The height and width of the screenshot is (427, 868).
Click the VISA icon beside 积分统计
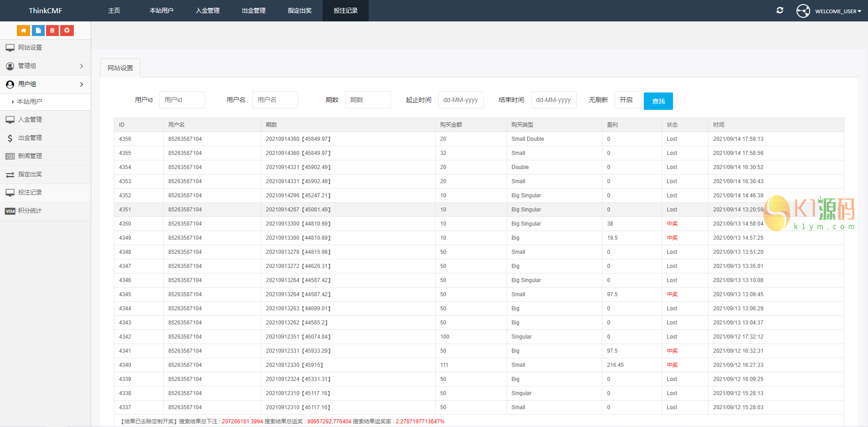coord(10,211)
